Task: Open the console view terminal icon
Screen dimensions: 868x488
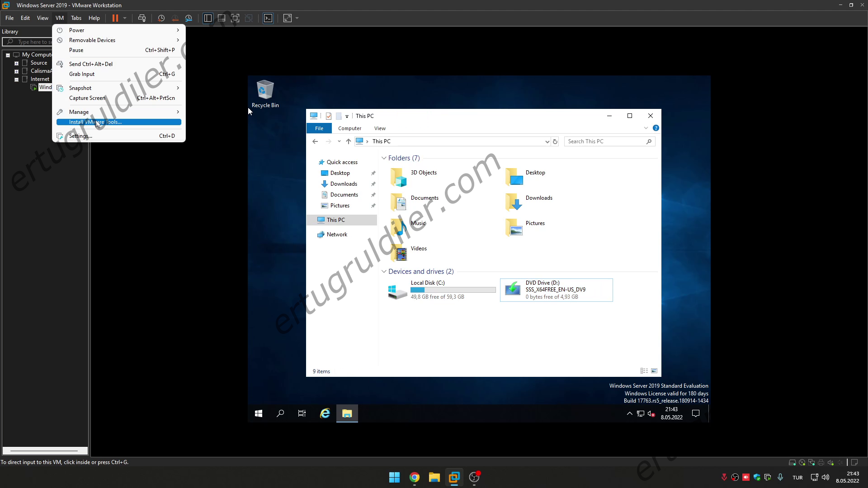Action: 268,18
